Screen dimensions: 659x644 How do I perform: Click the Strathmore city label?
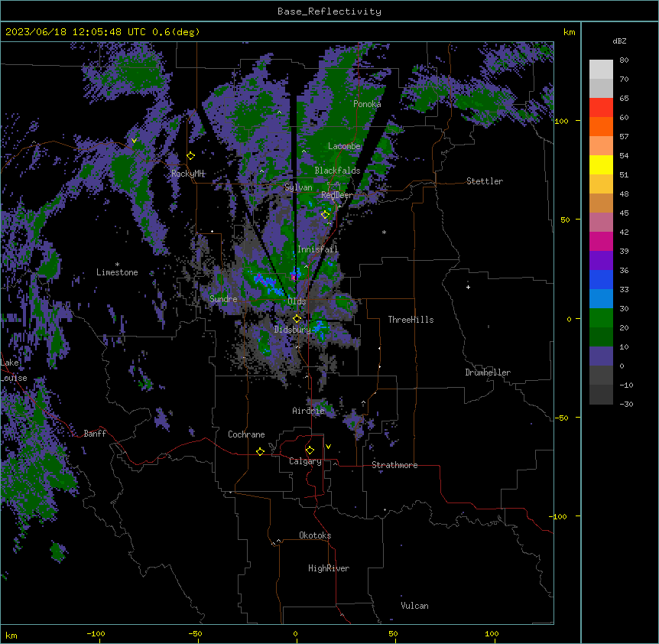coord(394,465)
